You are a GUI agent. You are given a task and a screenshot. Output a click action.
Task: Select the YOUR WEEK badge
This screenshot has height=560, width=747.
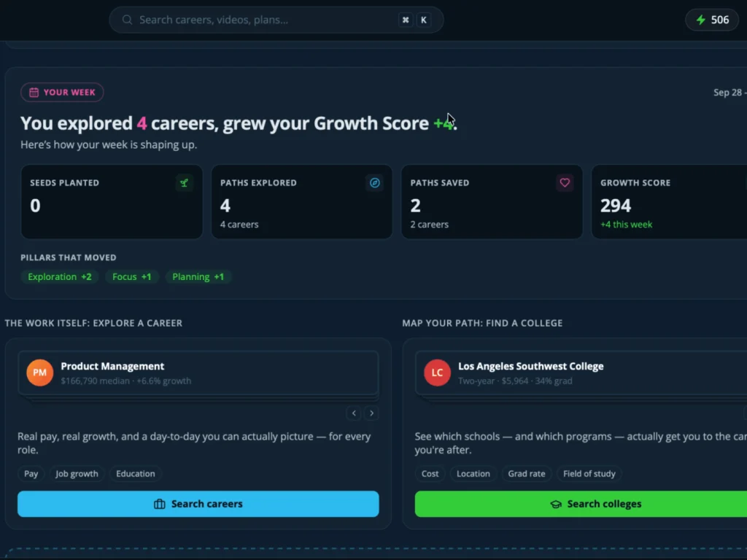click(x=62, y=93)
